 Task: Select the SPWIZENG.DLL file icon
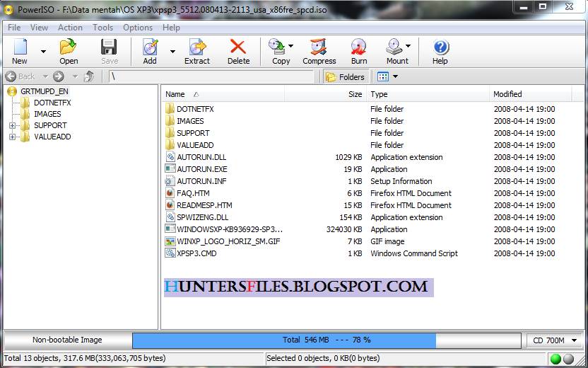(170, 217)
